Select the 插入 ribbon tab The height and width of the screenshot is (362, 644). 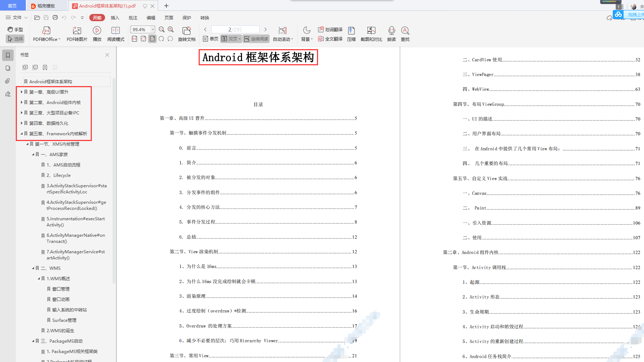115,18
